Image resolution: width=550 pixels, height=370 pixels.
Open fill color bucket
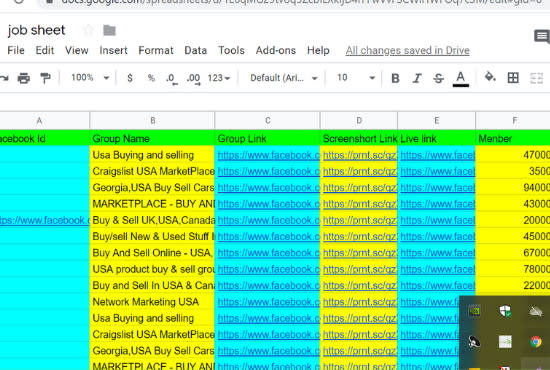coord(490,77)
